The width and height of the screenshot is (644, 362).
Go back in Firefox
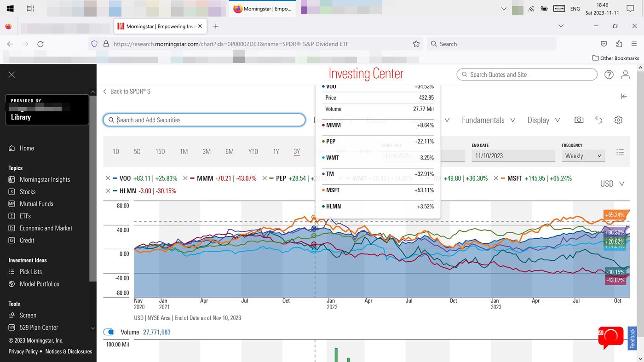pyautogui.click(x=10, y=44)
